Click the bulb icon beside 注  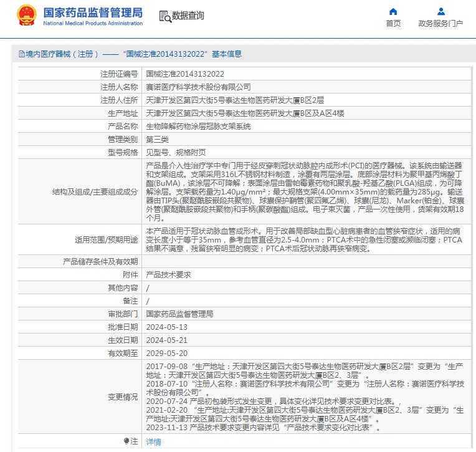(x=126, y=441)
